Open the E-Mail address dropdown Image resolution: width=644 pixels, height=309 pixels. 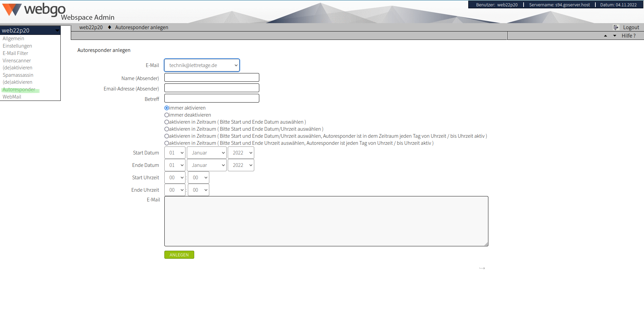[202, 65]
